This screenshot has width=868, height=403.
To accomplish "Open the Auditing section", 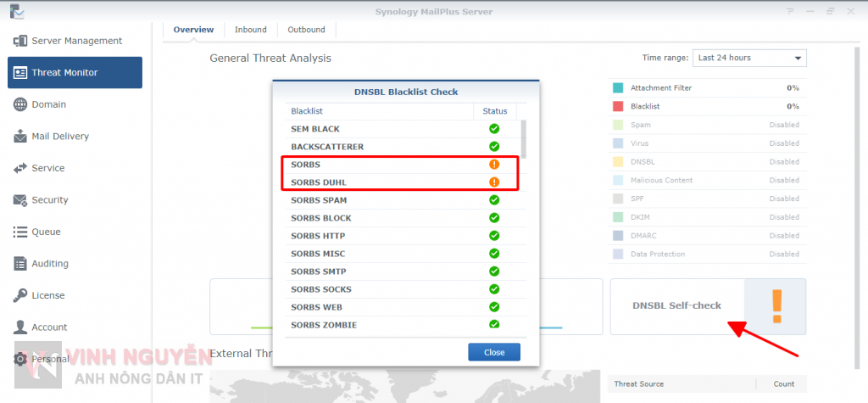I will click(49, 264).
